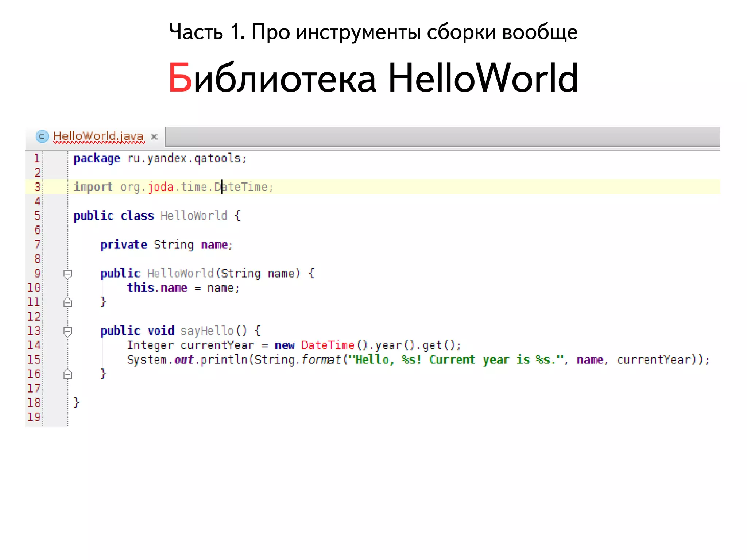Click the unresolved 'joda' import text

(x=160, y=187)
